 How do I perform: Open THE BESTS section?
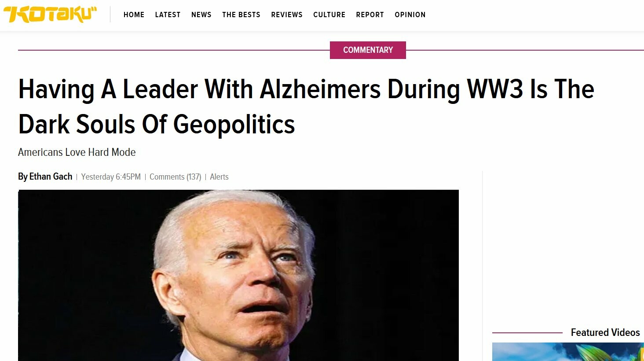point(241,15)
